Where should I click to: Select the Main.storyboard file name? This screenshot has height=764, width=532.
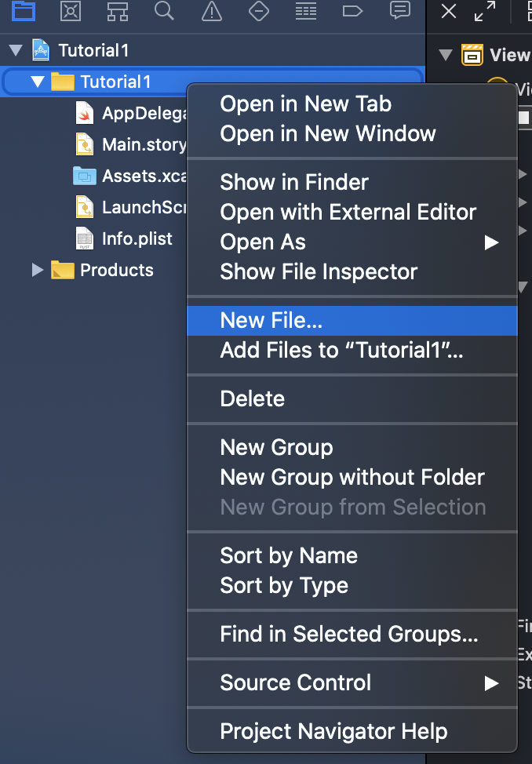point(144,144)
